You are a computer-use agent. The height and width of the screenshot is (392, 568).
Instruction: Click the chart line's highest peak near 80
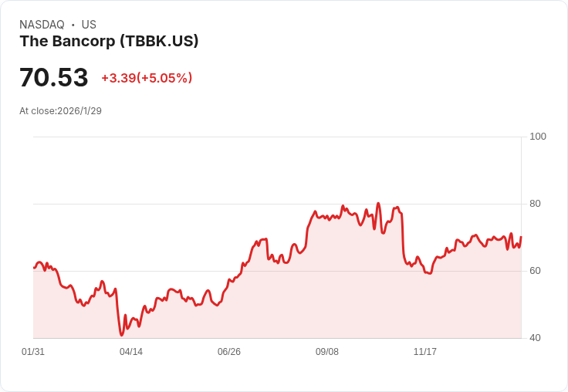[378, 204]
